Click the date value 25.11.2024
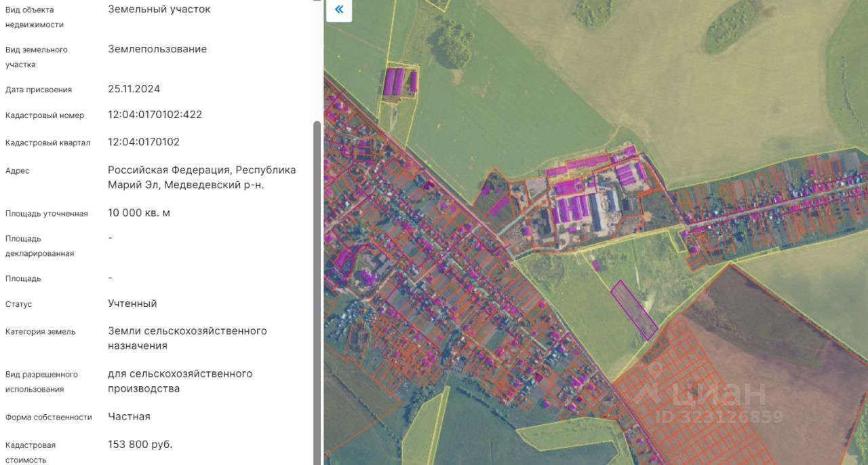Viewport: 868px width, 465px height. pos(134,89)
